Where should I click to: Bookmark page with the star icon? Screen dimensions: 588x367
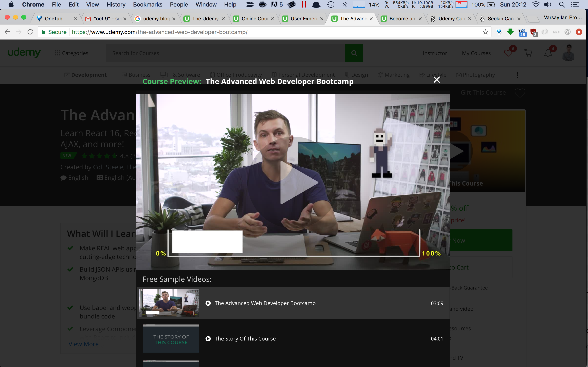[485, 32]
